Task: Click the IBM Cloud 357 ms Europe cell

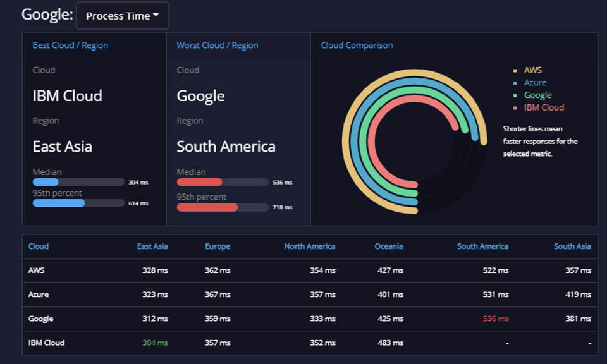Action: pyautogui.click(x=218, y=343)
